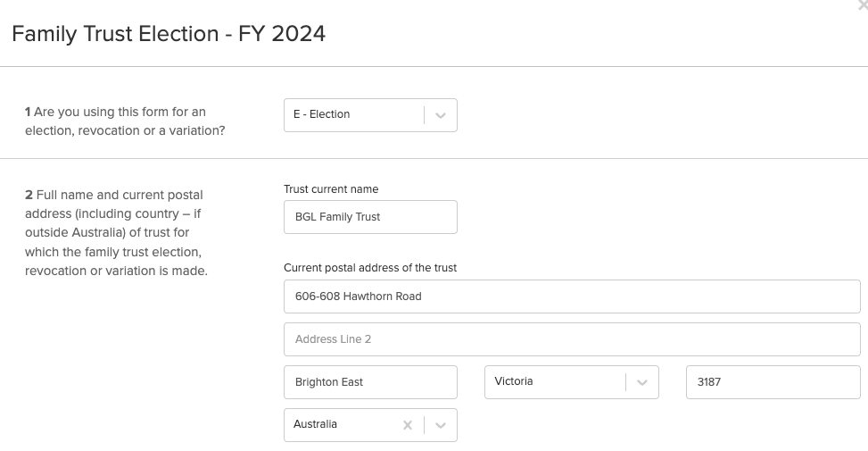Click the Brighton East suburb field
Image resolution: width=868 pixels, height=451 pixels.
coord(370,382)
